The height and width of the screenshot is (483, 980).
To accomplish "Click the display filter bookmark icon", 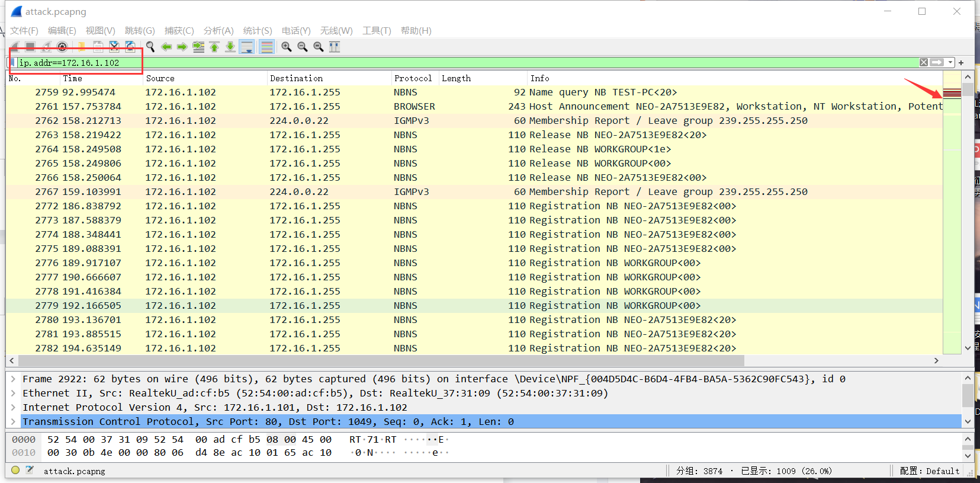I will 12,62.
